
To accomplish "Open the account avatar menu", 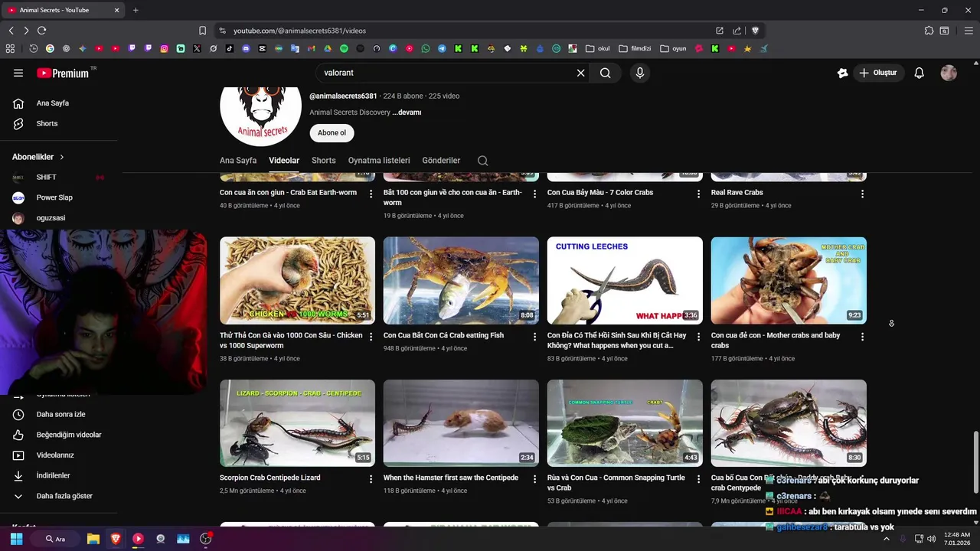I will coord(949,73).
